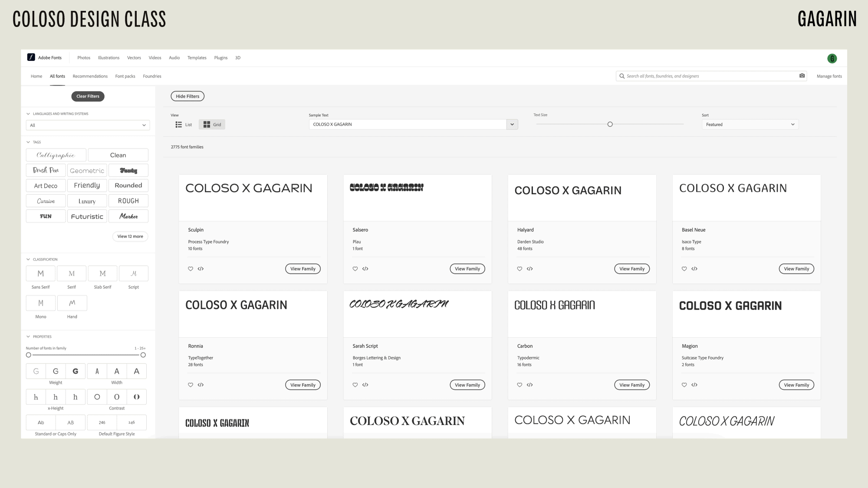Viewport: 868px width, 488px height.
Task: Open the user profile avatar
Action: coord(832,58)
